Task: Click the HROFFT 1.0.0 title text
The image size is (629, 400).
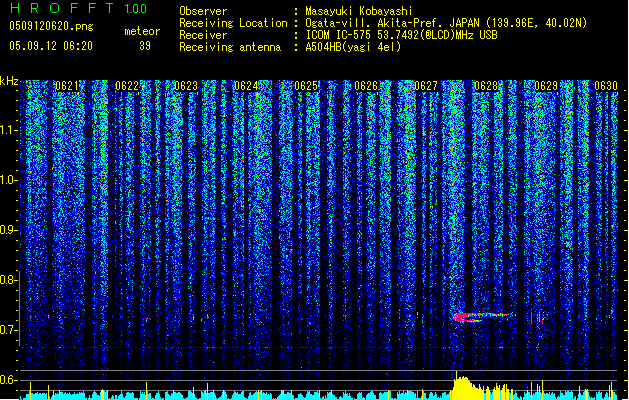Action: [x=79, y=8]
